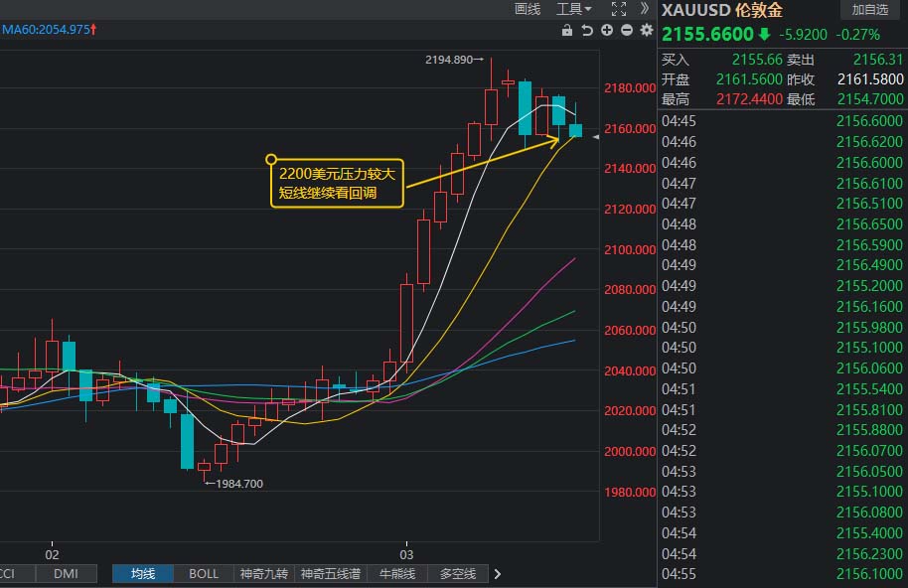908x588 pixels.
Task: Undo the last chart action using the undo icon
Action: [x=587, y=31]
